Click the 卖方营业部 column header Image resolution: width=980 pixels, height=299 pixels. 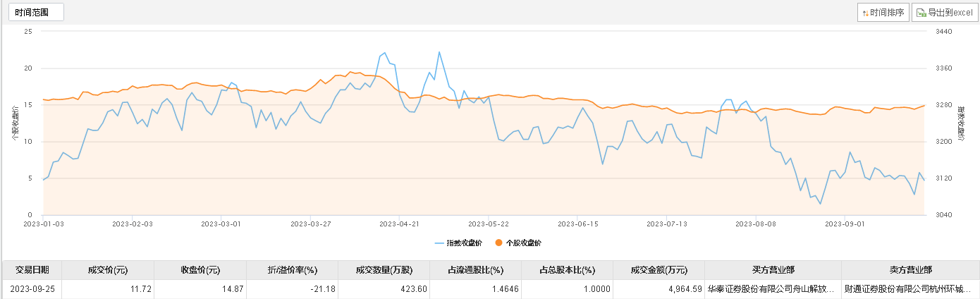click(x=910, y=270)
